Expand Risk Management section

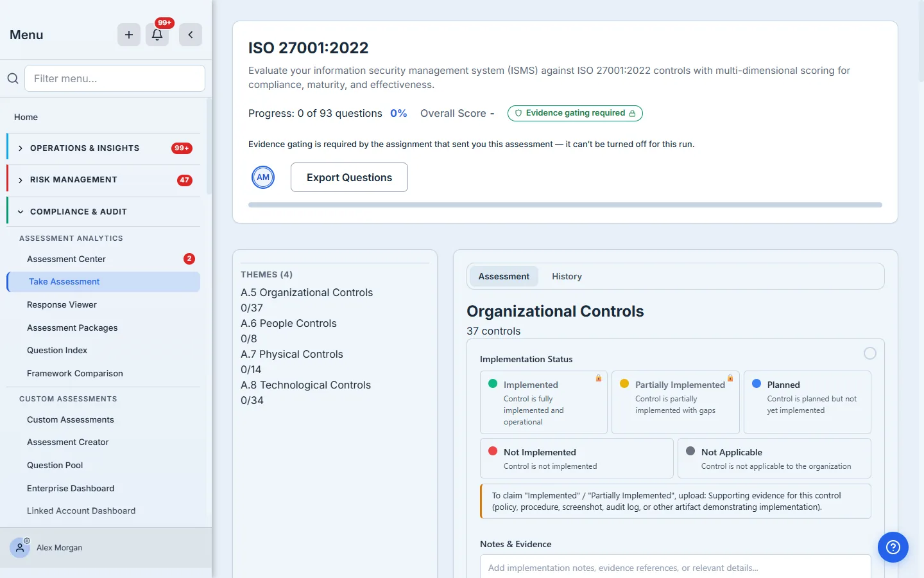point(103,180)
